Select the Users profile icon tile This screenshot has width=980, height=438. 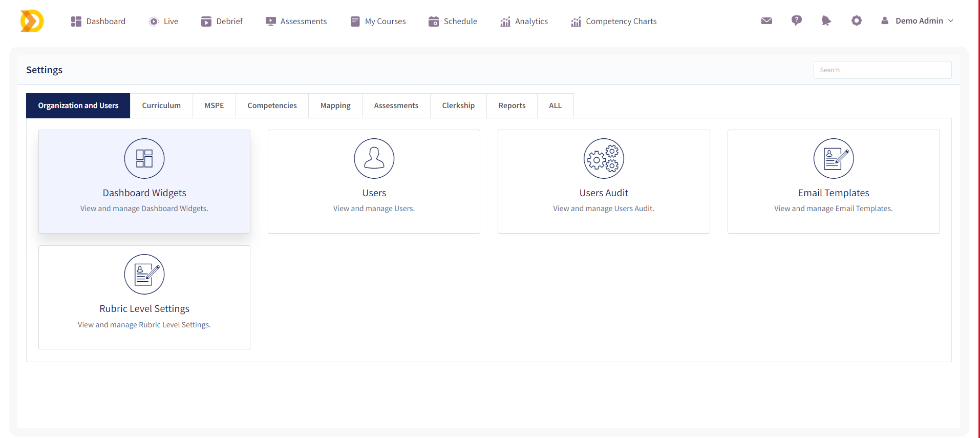point(374,159)
